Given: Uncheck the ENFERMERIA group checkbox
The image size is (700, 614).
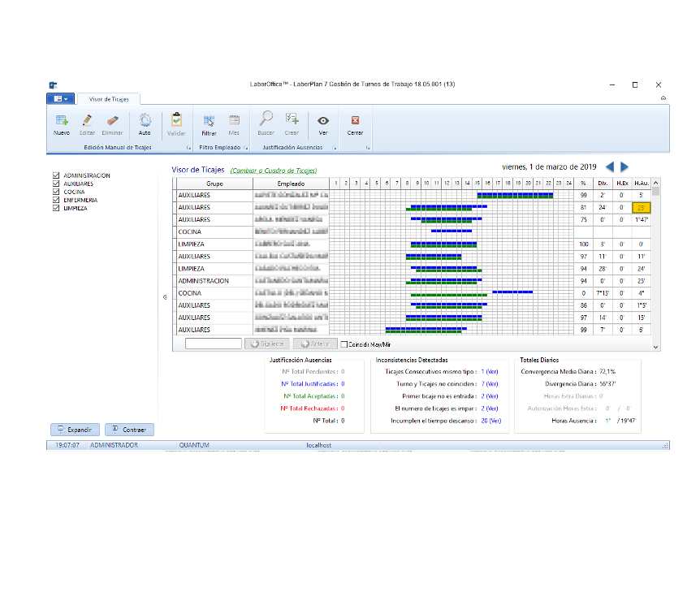Looking at the screenshot, I should pyautogui.click(x=56, y=200).
